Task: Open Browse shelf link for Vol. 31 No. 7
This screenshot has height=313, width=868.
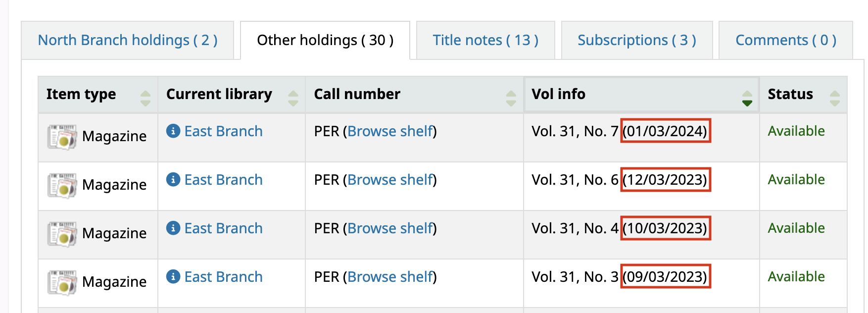Action: point(390,131)
